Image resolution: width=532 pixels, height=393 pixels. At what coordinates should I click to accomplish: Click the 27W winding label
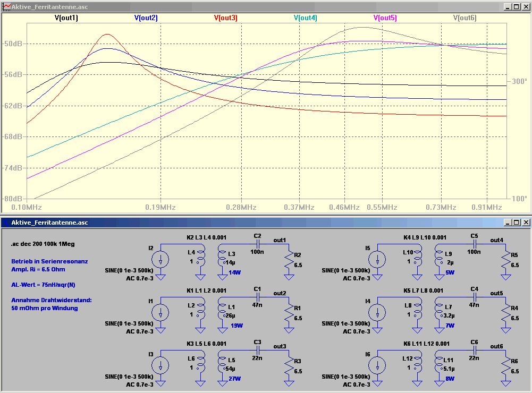coord(234,379)
